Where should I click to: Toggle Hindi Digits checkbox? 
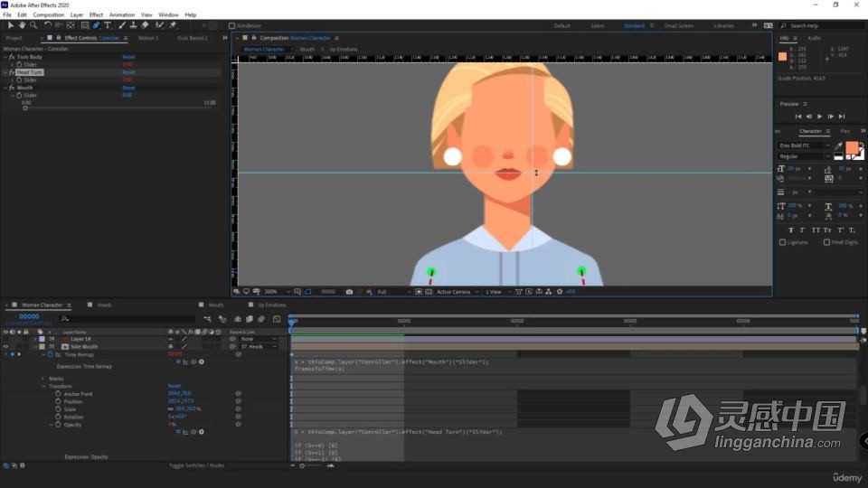826,242
